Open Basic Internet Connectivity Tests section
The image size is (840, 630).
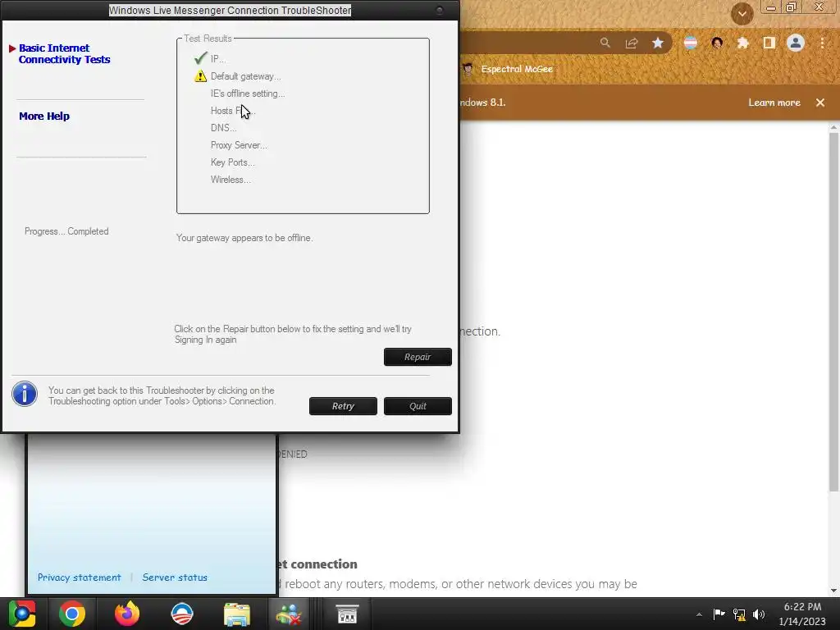[64, 53]
